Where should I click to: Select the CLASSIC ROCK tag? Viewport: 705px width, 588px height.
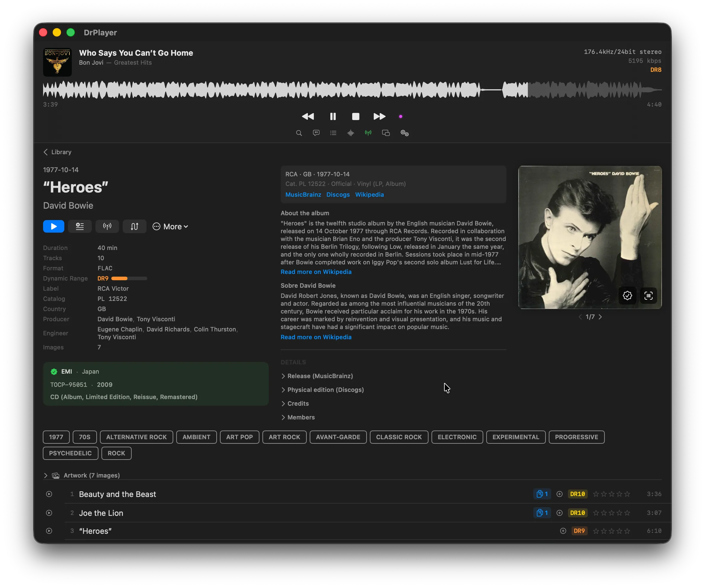399,437
